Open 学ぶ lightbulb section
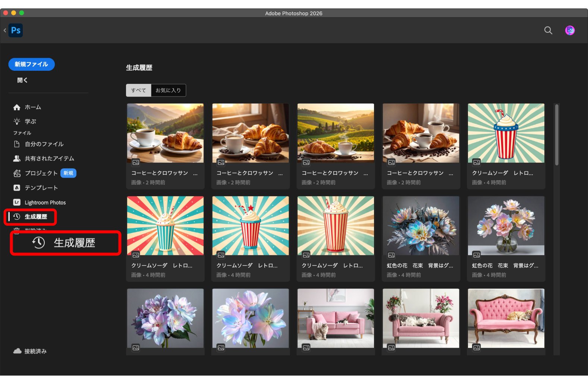Viewport: 588px width, 384px height. coord(30,121)
